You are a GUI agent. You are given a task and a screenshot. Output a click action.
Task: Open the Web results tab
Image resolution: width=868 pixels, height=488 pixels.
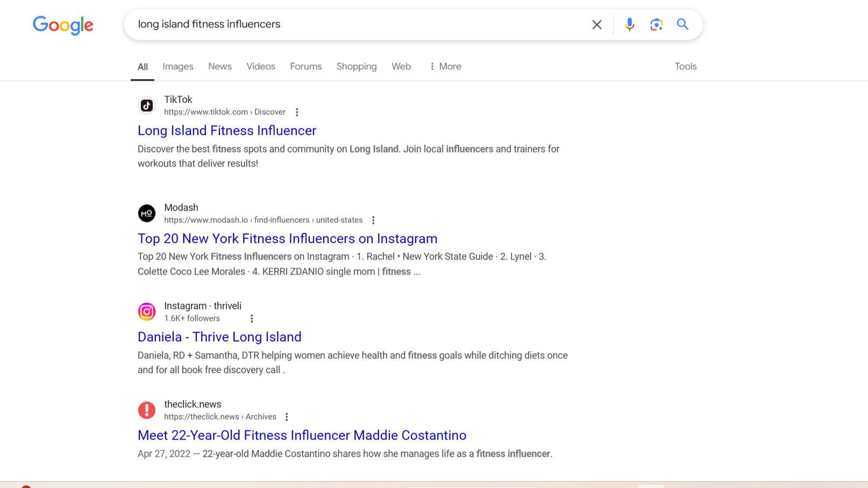pyautogui.click(x=401, y=67)
